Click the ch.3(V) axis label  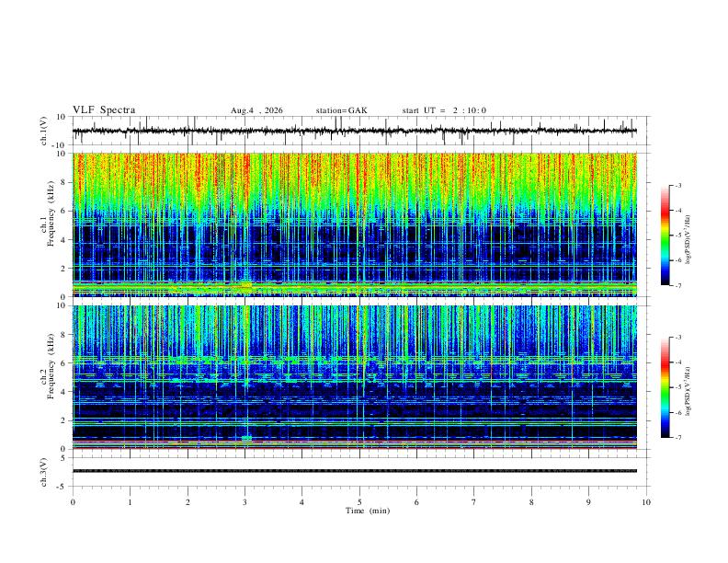coord(44,472)
